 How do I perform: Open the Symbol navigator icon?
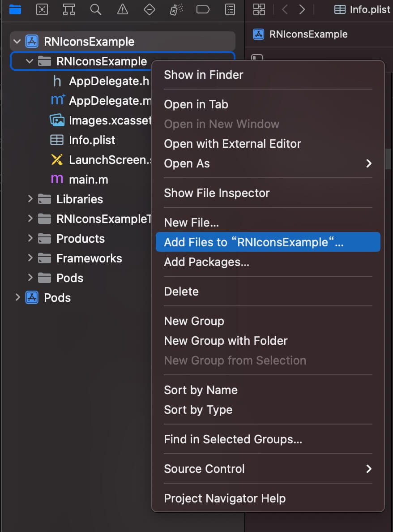(x=69, y=9)
